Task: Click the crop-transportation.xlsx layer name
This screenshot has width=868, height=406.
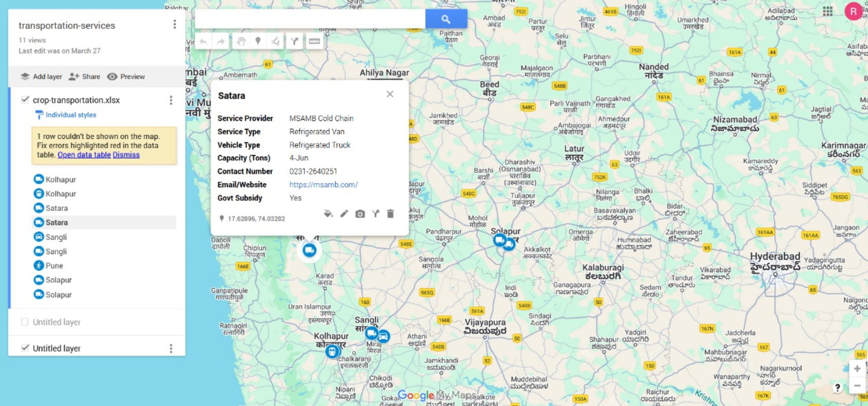Action: [x=76, y=100]
